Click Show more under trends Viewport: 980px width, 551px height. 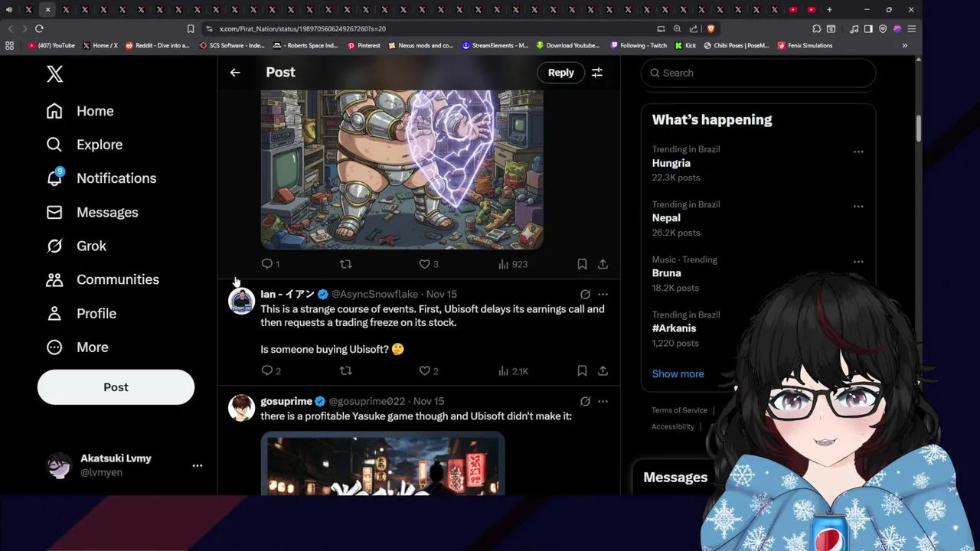click(x=678, y=374)
